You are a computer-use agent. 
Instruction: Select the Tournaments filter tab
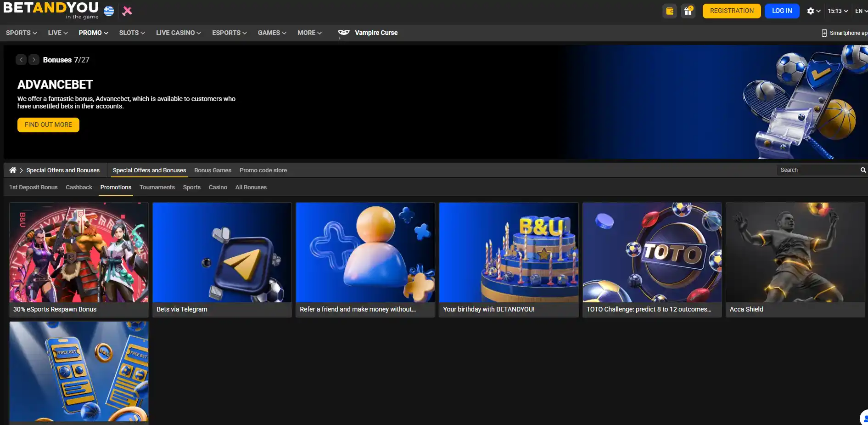(x=157, y=187)
